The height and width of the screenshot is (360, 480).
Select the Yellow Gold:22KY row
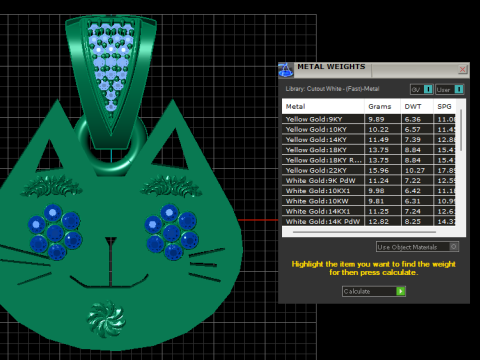(x=369, y=170)
